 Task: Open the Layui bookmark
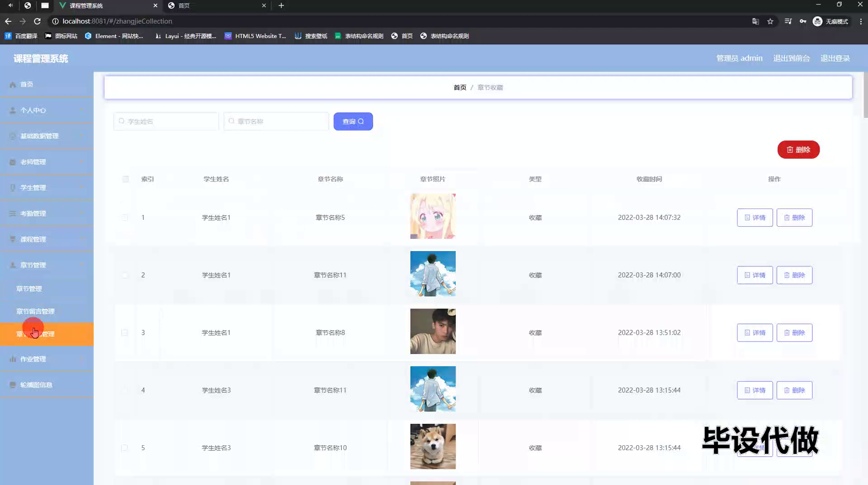click(x=185, y=36)
